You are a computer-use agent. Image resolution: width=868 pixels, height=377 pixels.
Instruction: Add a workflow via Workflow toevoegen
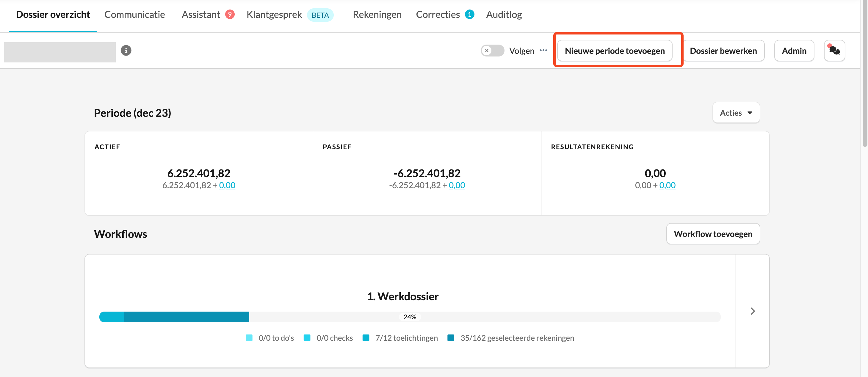pyautogui.click(x=713, y=234)
